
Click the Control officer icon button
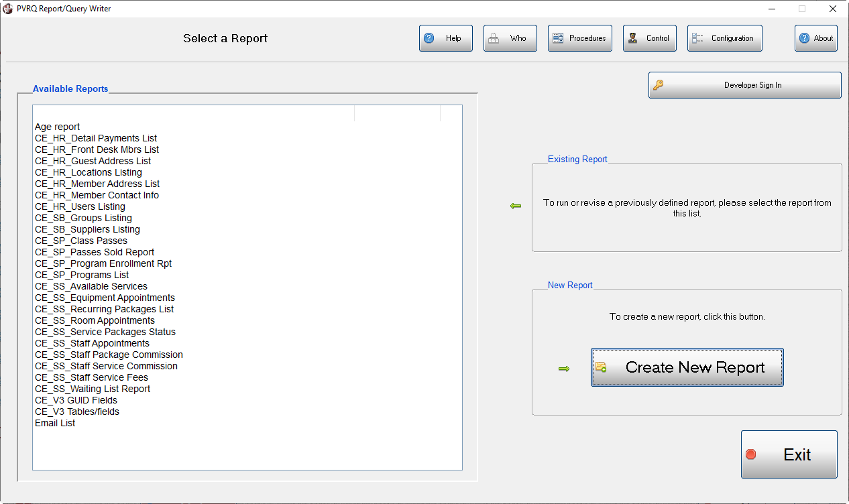coord(633,38)
